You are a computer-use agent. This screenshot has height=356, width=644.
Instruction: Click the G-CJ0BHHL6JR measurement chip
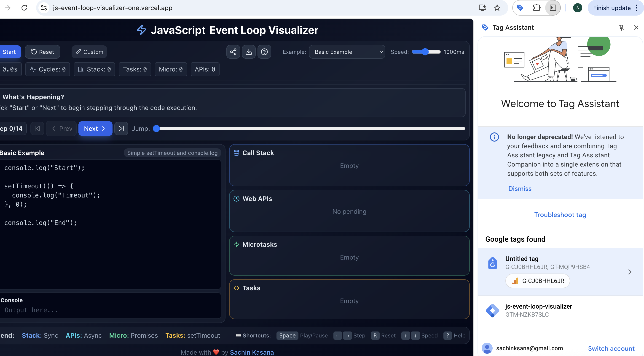tap(537, 281)
